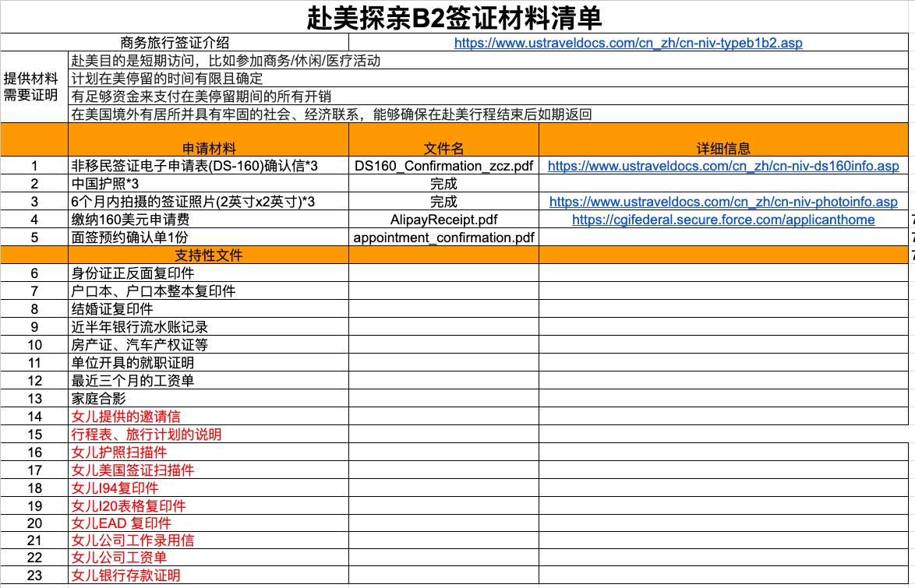Select cell appointment_confirmation.pdf
The image size is (915, 588).
(443, 238)
